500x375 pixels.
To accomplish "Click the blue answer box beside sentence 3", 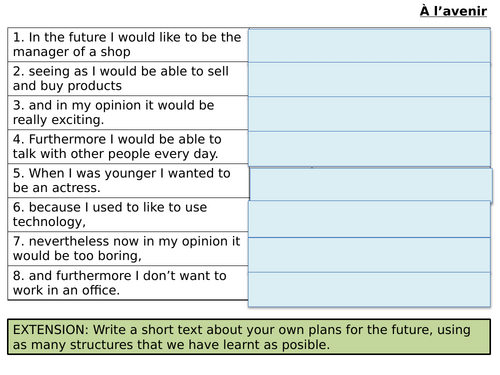I will point(369,114).
